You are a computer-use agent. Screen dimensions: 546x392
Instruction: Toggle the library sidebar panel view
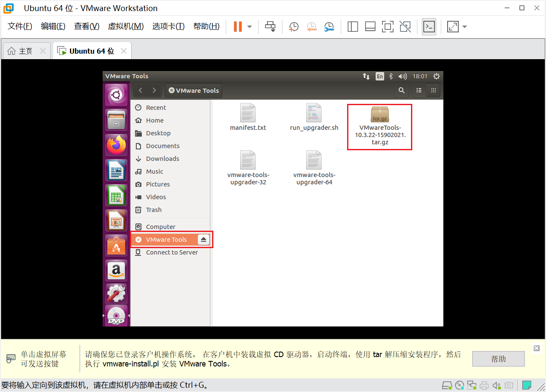(x=353, y=26)
